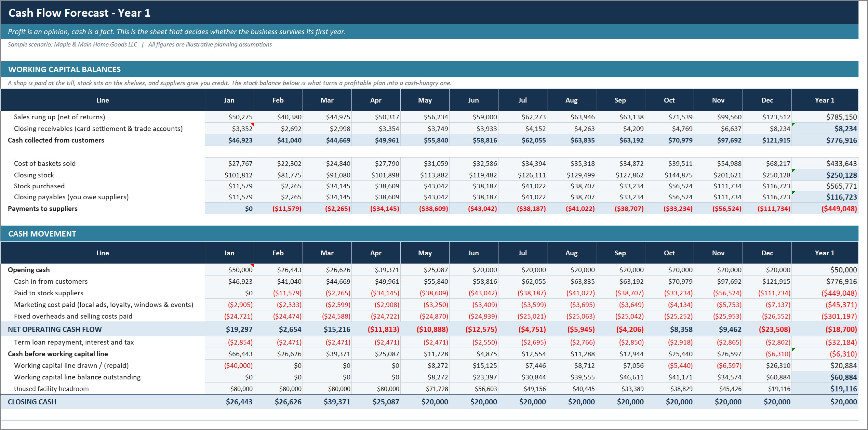Image resolution: width=868 pixels, height=430 pixels.
Task: Click Jan working capital line drawn ($40,000)
Action: (x=229, y=365)
